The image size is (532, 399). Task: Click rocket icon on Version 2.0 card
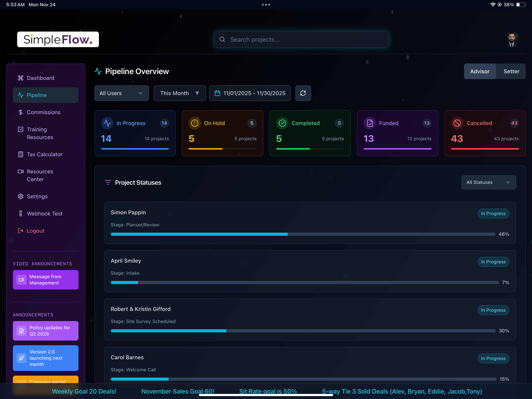pyautogui.click(x=21, y=358)
